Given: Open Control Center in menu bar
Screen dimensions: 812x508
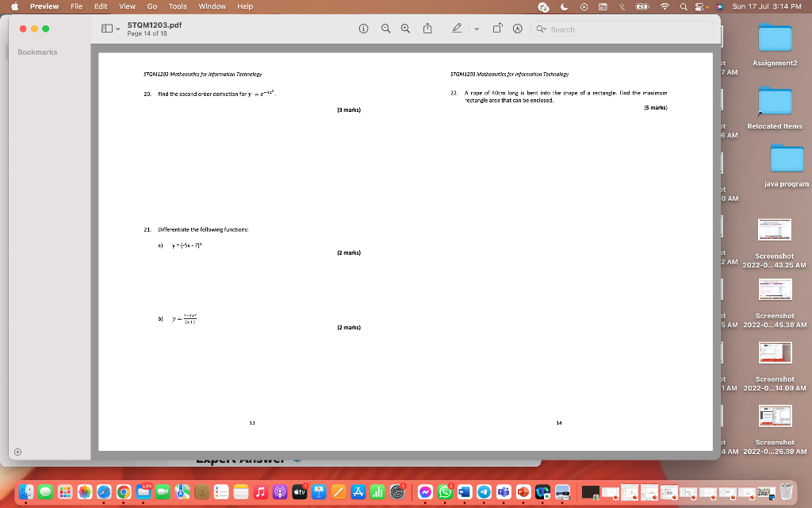Looking at the screenshot, I should (699, 6).
